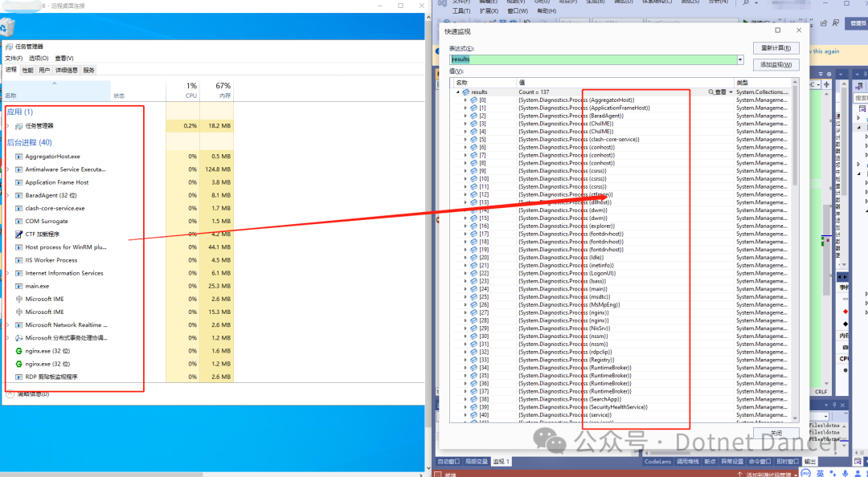The image size is (868, 477).
Task: Switch to the 性能 tab in Task Manager
Action: (x=26, y=70)
